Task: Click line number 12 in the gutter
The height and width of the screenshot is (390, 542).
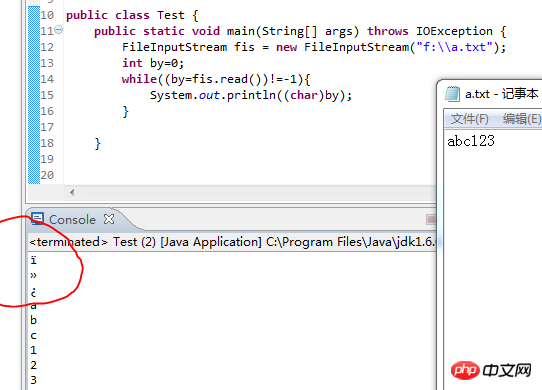Action: click(47, 47)
